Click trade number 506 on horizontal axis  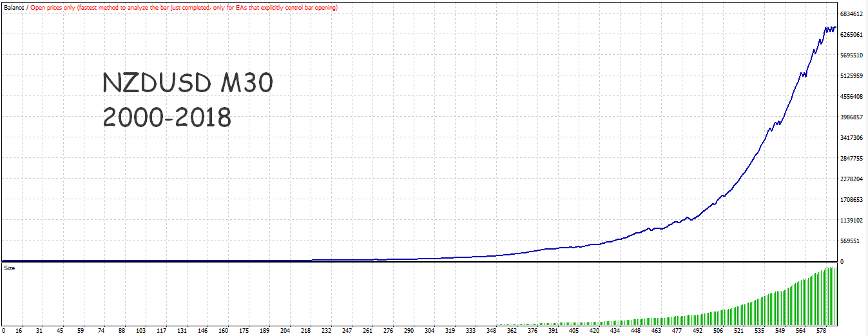(718, 331)
